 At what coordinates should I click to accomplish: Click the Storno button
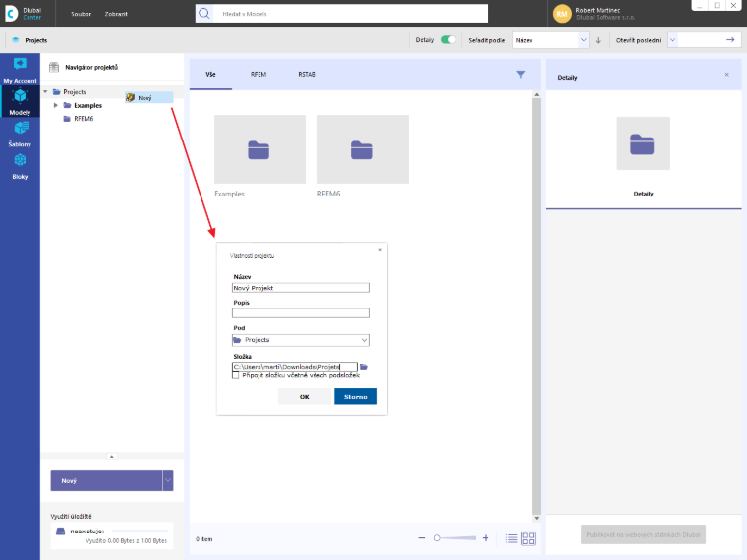tap(356, 396)
